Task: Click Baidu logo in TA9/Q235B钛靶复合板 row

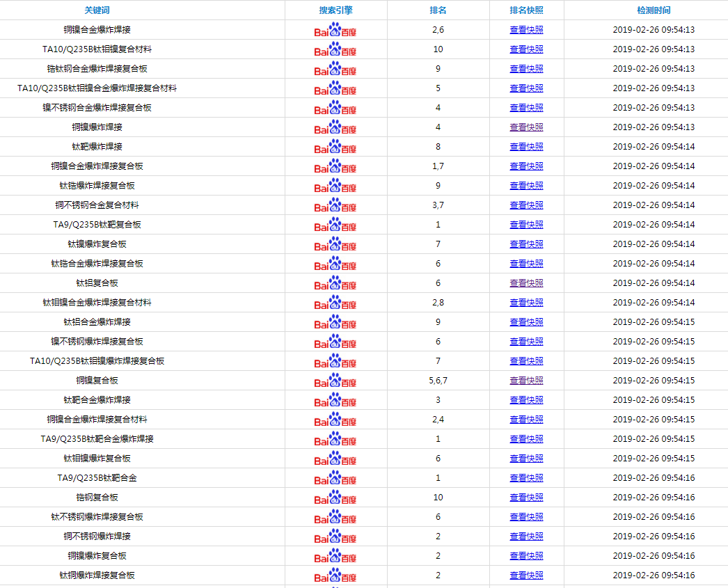Action: click(335, 225)
